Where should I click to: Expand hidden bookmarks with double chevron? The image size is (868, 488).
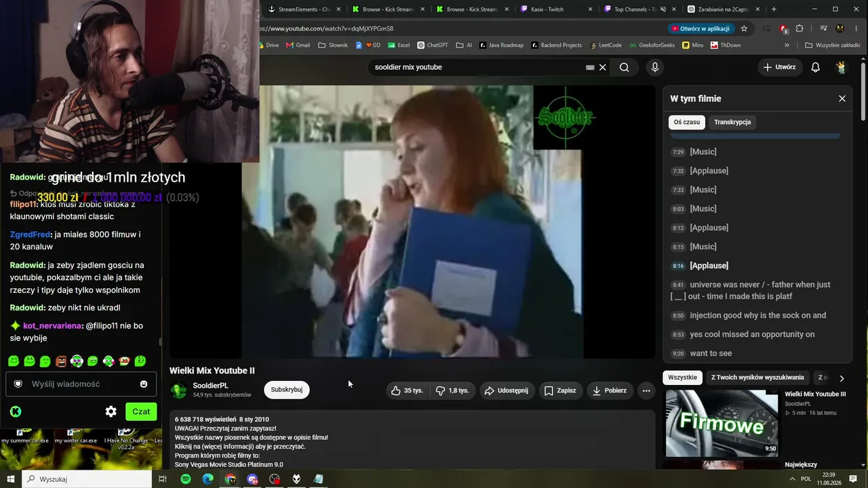coord(787,45)
